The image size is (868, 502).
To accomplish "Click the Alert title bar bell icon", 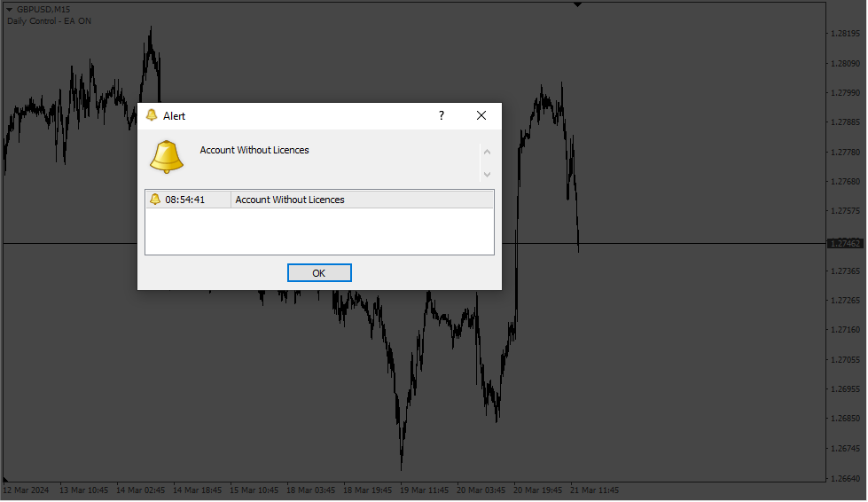I will (x=151, y=115).
